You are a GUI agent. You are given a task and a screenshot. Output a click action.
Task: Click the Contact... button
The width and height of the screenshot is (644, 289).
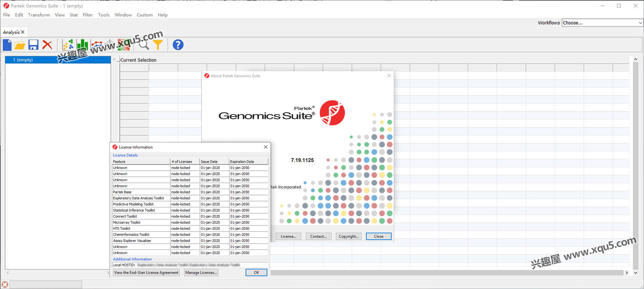point(319,236)
